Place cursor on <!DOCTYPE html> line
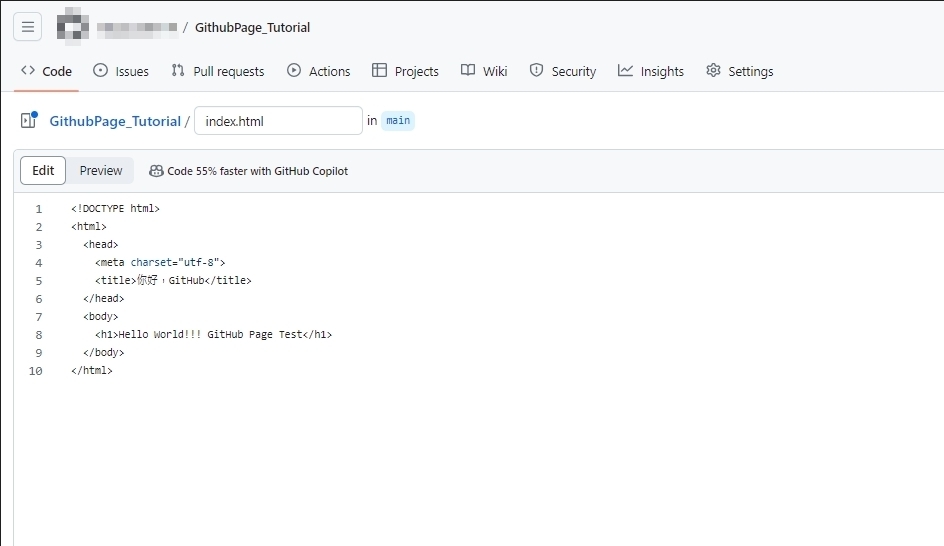This screenshot has height=546, width=944. pyautogui.click(x=115, y=208)
